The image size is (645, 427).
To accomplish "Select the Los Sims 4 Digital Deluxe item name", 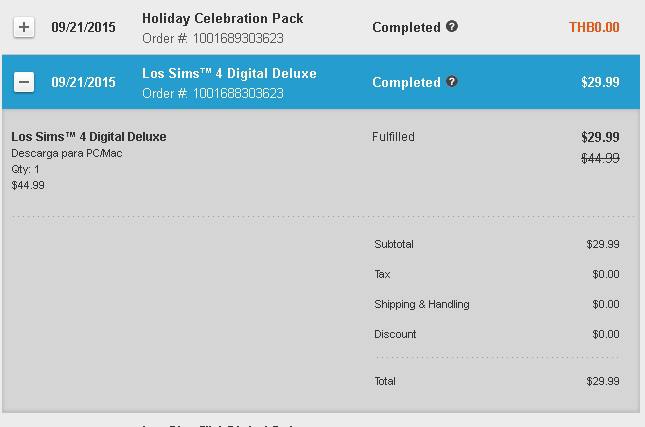I will click(x=89, y=137).
